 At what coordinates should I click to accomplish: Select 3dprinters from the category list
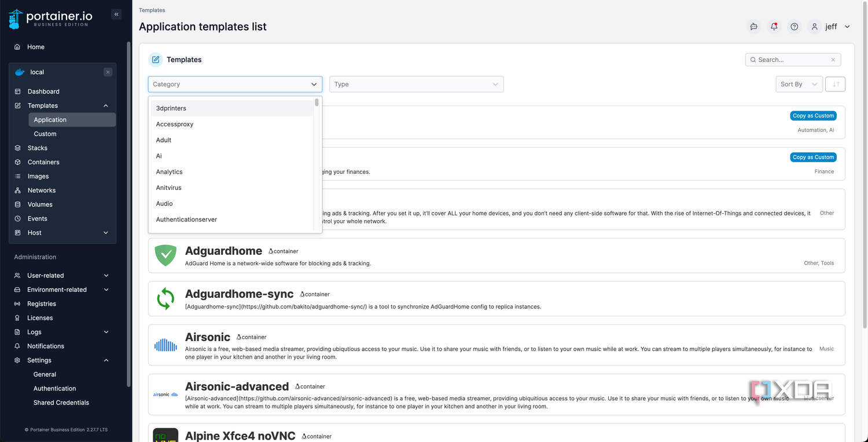(232, 108)
